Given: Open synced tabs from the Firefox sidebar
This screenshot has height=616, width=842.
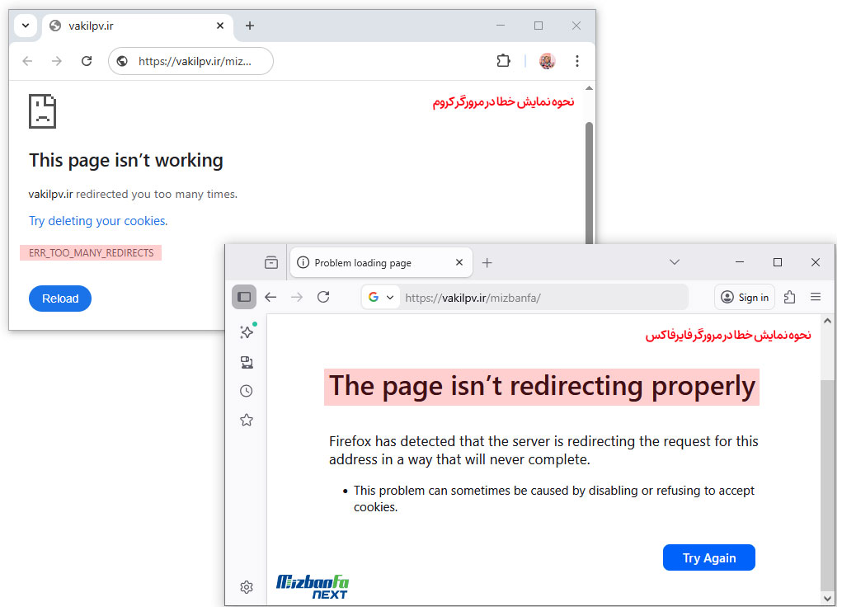Looking at the screenshot, I should (246, 361).
